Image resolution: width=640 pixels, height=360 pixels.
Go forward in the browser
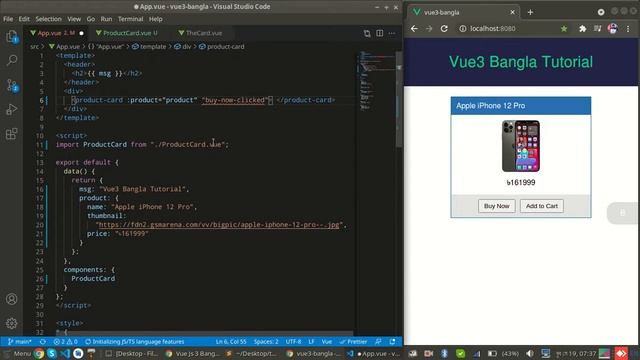click(x=429, y=29)
